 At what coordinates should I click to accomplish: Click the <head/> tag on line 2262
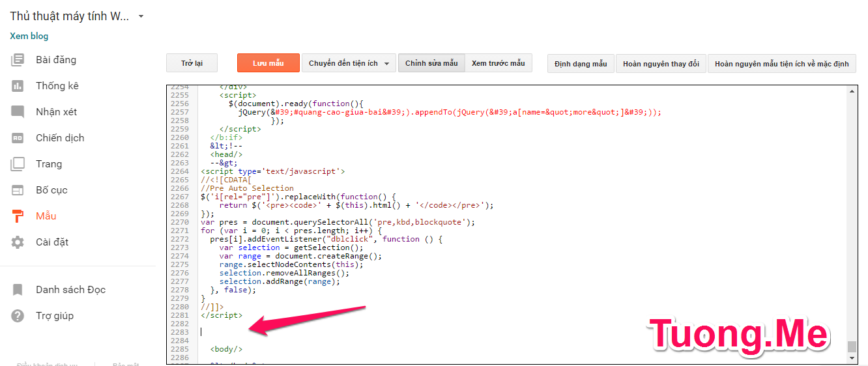(226, 154)
